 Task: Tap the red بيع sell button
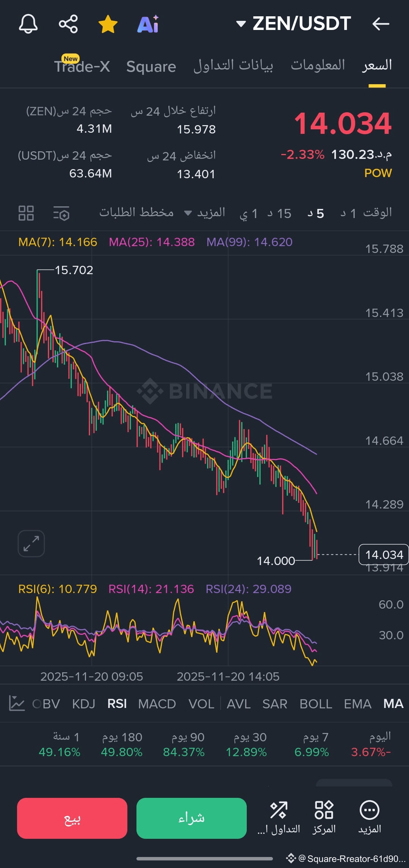coord(72,818)
